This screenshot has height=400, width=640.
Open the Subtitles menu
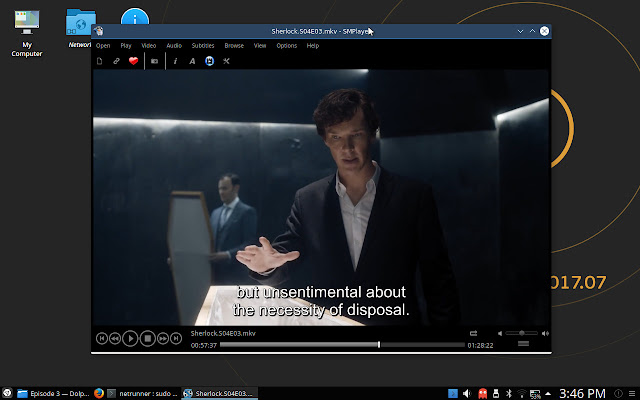tap(203, 46)
